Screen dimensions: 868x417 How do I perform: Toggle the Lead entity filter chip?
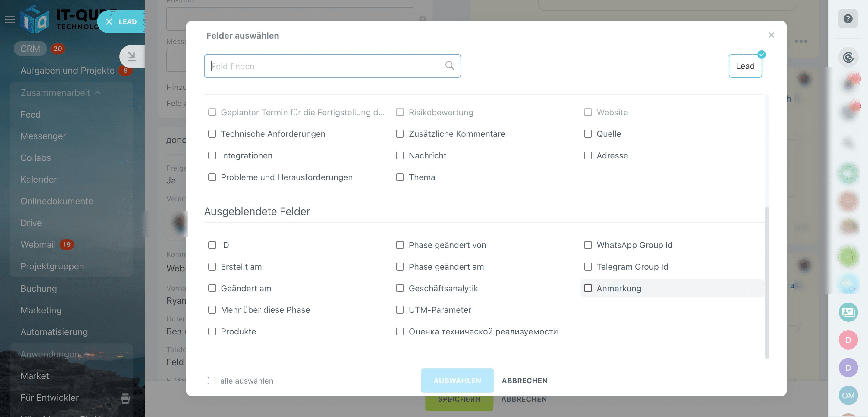pyautogui.click(x=745, y=66)
